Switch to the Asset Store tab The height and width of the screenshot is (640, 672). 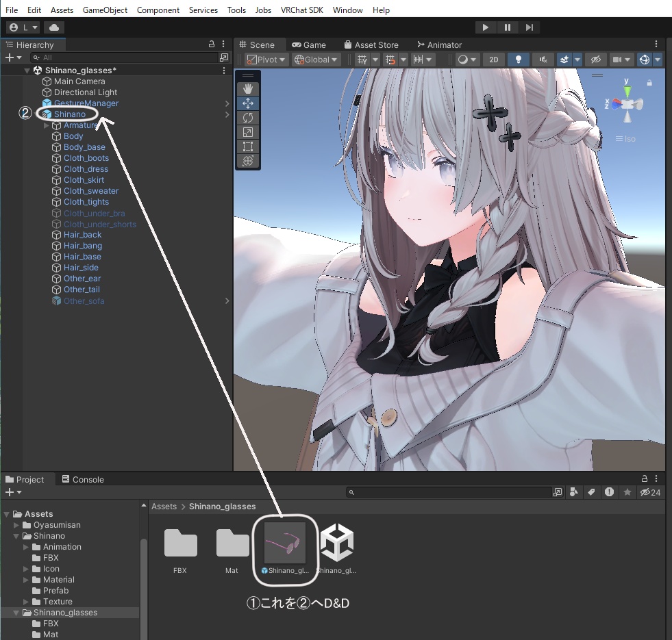pos(371,45)
